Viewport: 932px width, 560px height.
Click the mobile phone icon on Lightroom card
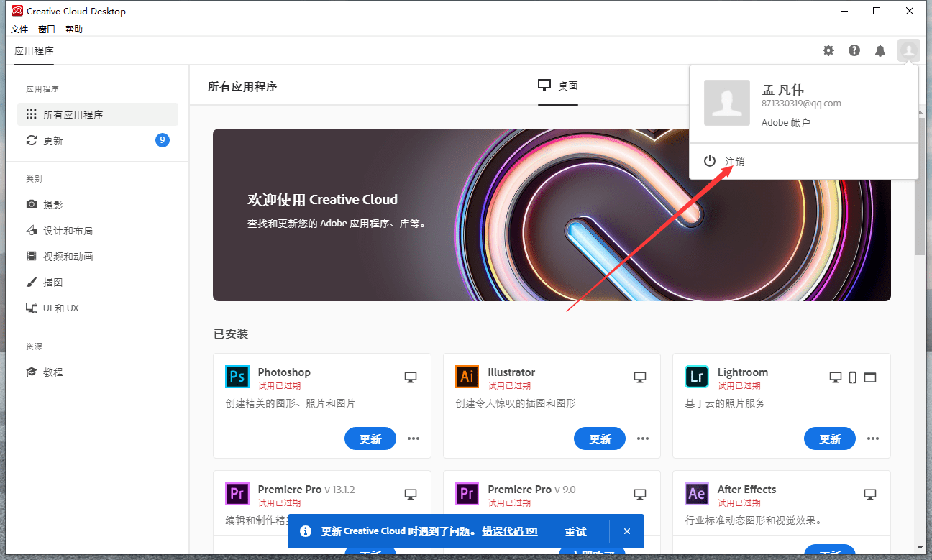click(x=853, y=377)
